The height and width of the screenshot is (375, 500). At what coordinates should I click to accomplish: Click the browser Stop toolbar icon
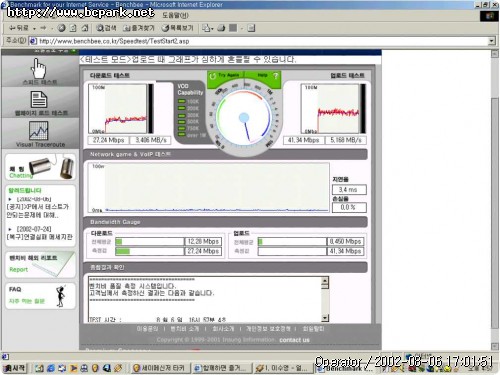tap(61, 28)
